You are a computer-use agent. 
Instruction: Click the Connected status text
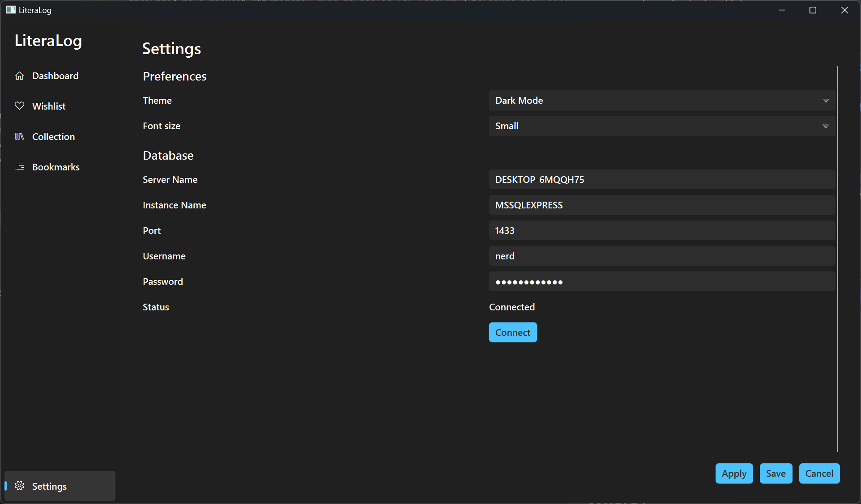coord(512,307)
